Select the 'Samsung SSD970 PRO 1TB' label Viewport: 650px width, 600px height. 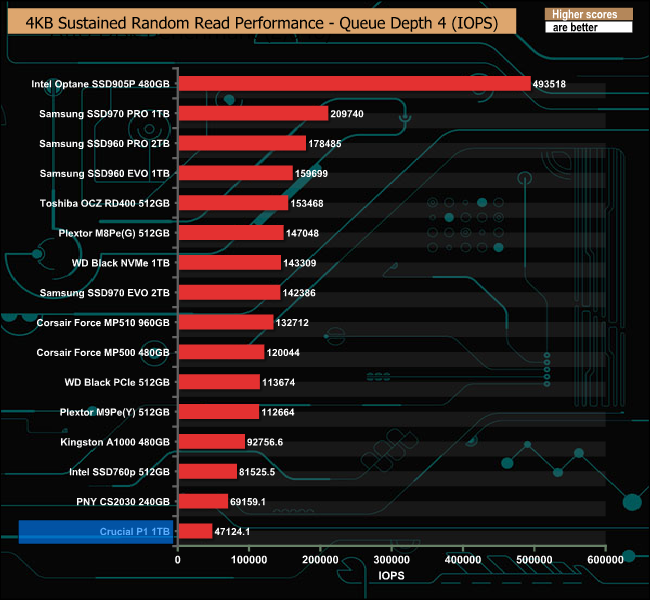point(104,114)
